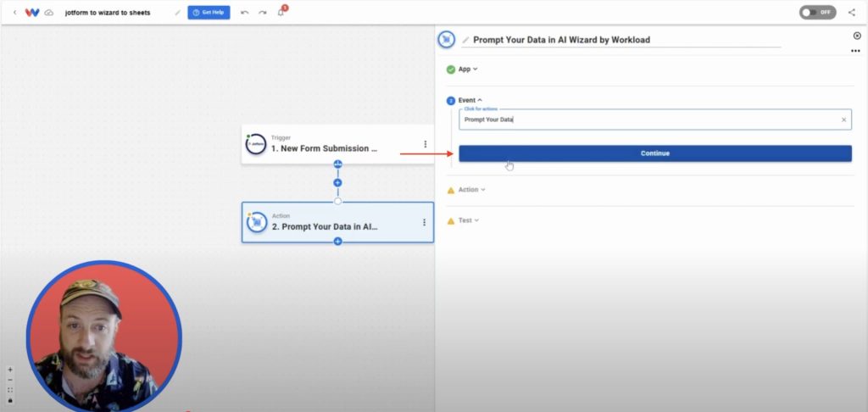This screenshot has height=412, width=868.
Task: Expand the App section
Action: (468, 70)
